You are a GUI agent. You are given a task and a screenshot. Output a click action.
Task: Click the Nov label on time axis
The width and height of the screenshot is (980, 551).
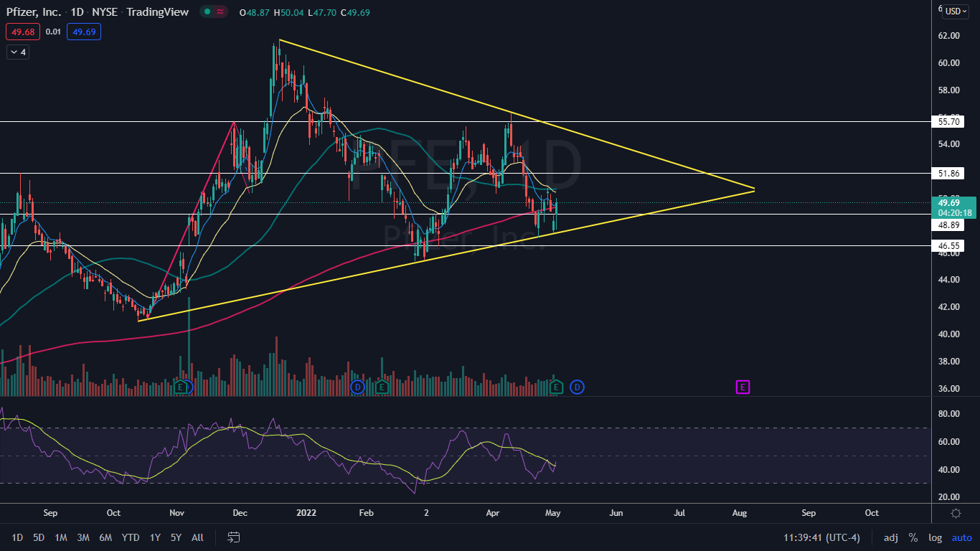176,513
